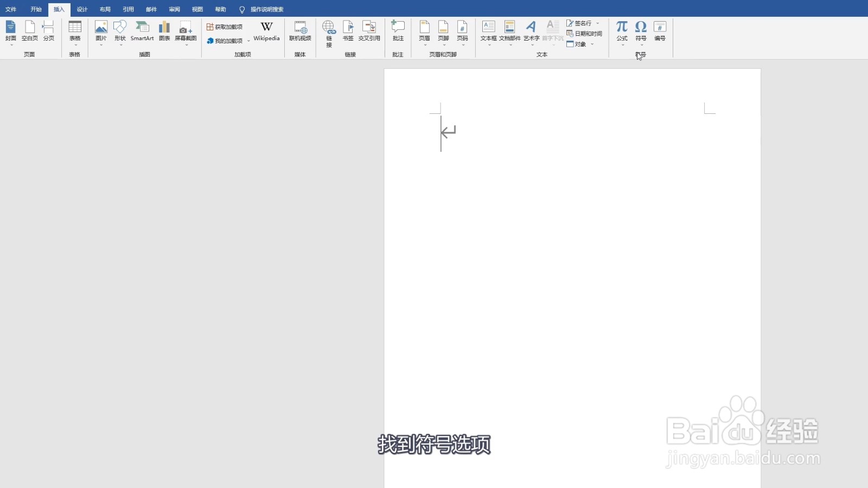868x488 pixels.
Task: Open the Wikipedia add-in
Action: pyautogui.click(x=266, y=31)
